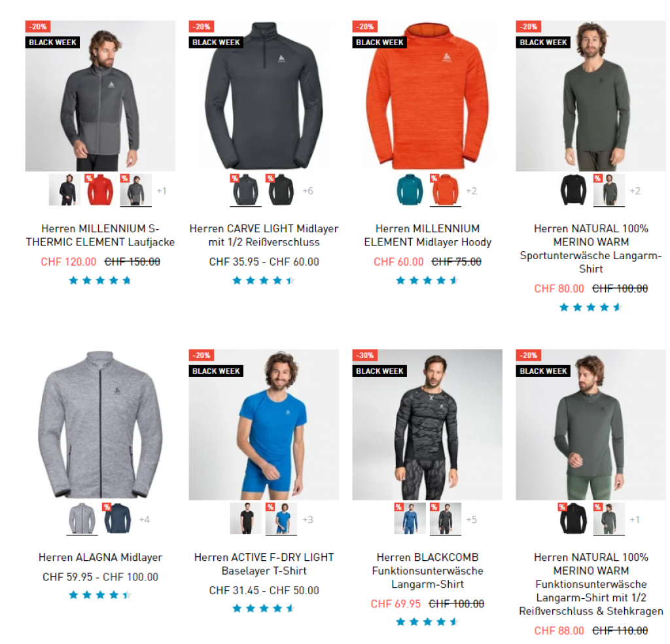
Task: Choose black variant of MILLENNIUM S-THERMIC Laufjacke
Action: [65, 190]
